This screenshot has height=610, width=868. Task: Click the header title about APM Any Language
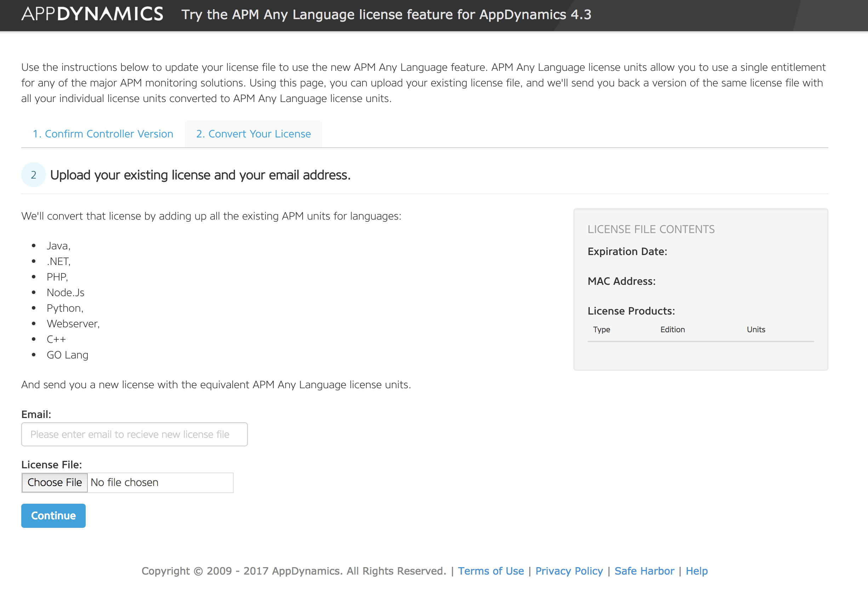click(386, 15)
